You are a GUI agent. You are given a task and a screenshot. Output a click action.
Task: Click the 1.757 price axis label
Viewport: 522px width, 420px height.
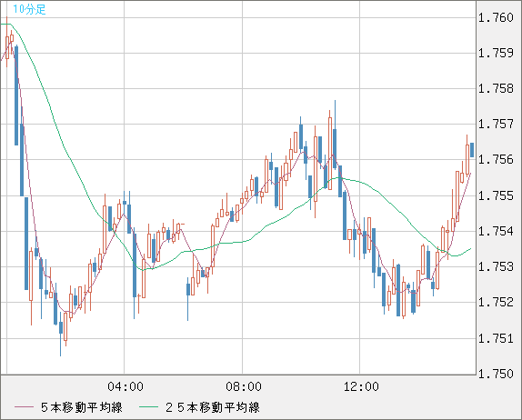pyautogui.click(x=496, y=125)
